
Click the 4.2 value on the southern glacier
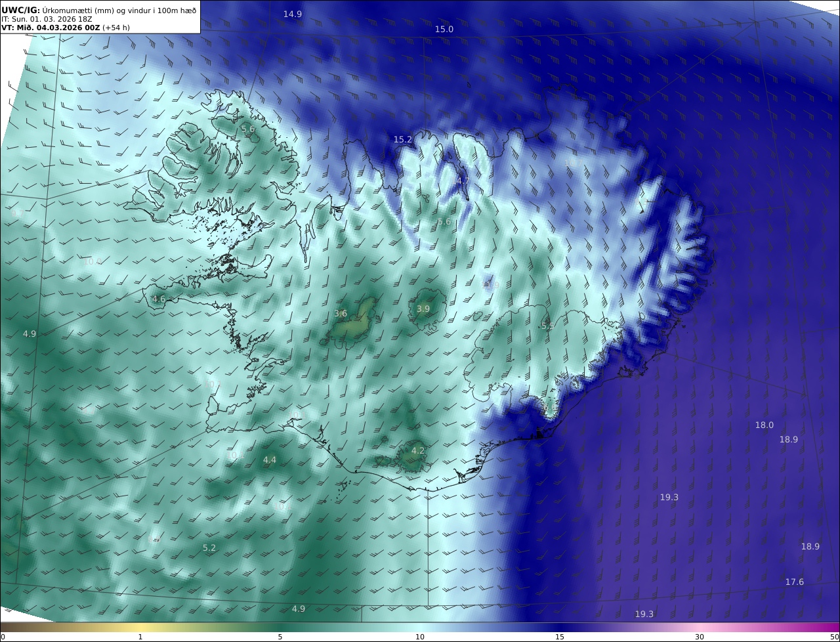click(418, 451)
